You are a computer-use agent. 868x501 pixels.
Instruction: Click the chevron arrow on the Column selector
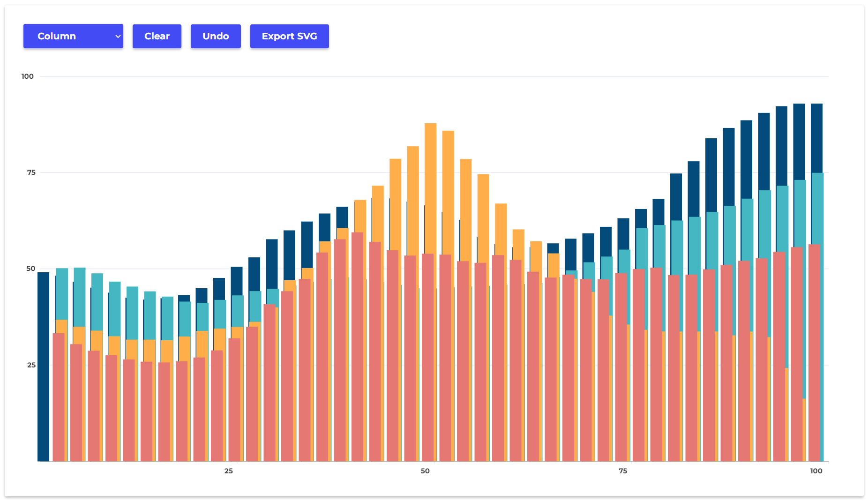pyautogui.click(x=118, y=37)
